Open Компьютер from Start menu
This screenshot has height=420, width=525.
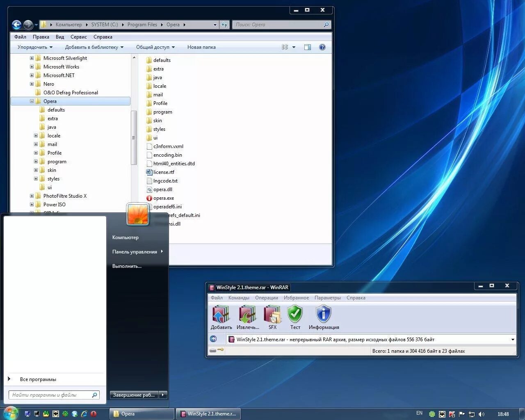(126, 237)
